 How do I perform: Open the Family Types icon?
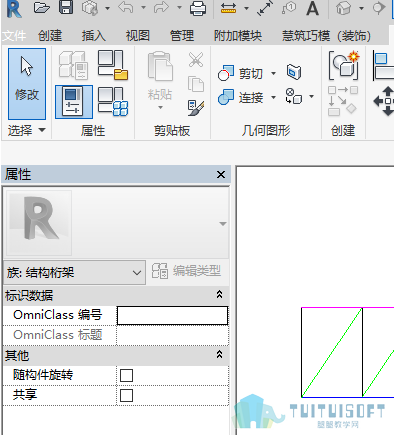point(113,101)
